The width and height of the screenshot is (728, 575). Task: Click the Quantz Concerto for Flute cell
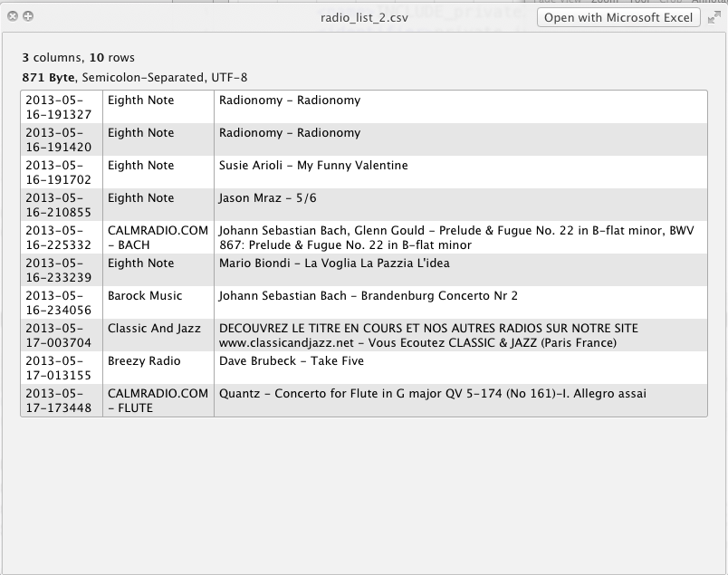(461, 400)
